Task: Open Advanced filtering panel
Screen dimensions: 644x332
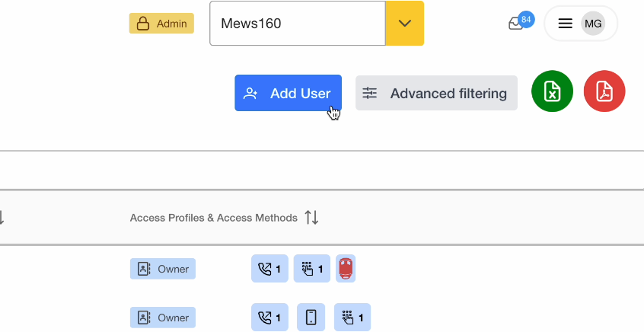Action: click(436, 93)
